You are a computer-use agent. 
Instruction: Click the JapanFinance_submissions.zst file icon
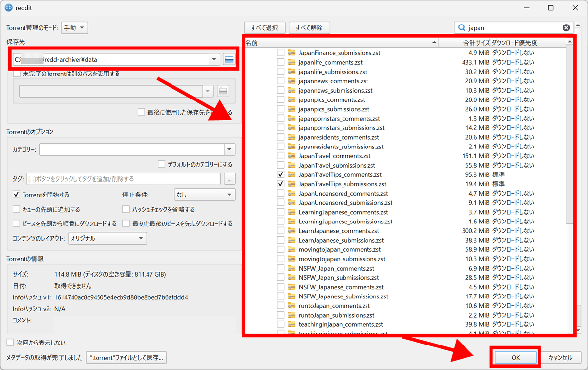292,53
